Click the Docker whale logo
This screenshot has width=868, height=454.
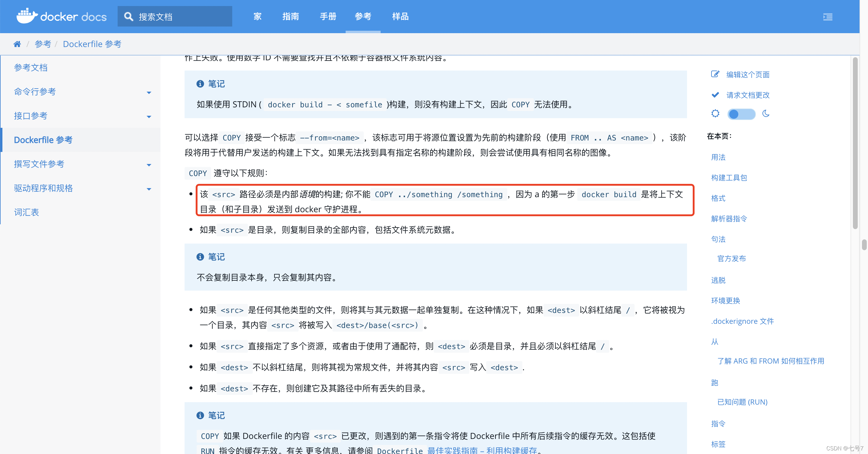(x=27, y=16)
